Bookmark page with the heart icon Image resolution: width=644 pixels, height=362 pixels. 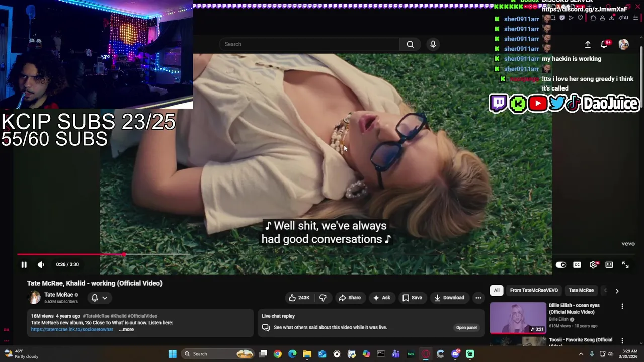[580, 18]
